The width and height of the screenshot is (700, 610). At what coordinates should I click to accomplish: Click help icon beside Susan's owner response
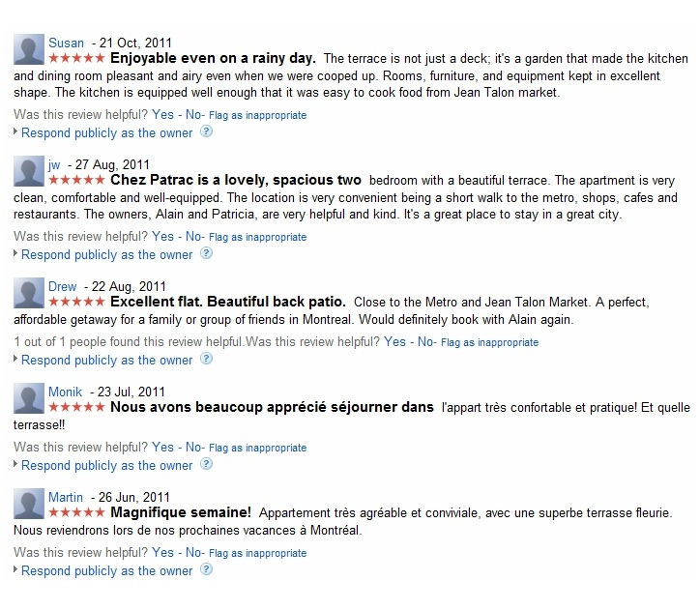(x=206, y=132)
